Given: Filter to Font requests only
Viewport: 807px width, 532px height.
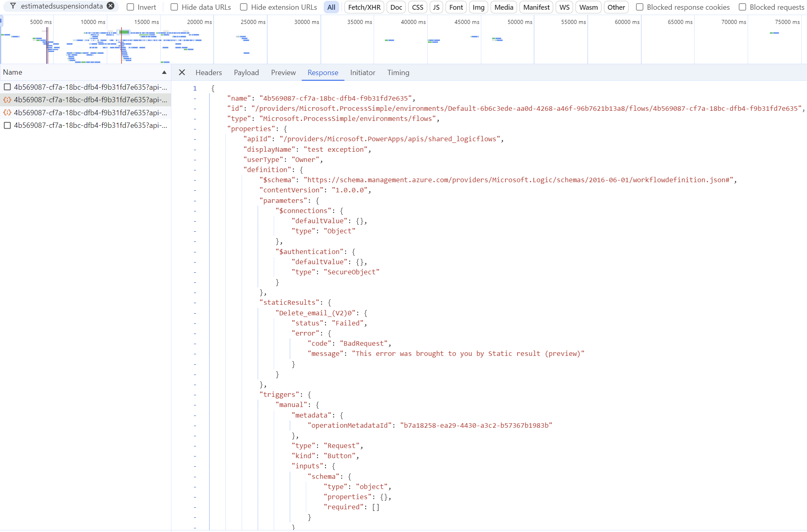Looking at the screenshot, I should coord(456,7).
